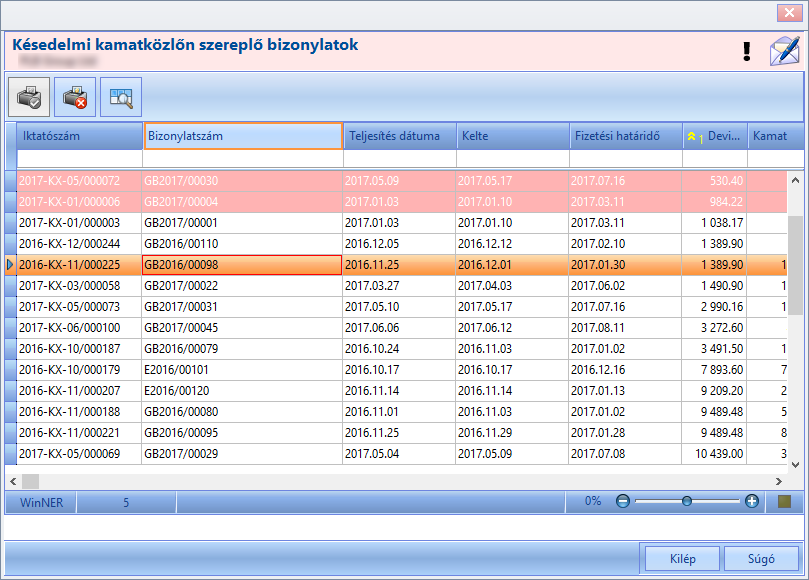Click the Kilép button
Screen dimensions: 809x580
[x=683, y=559]
